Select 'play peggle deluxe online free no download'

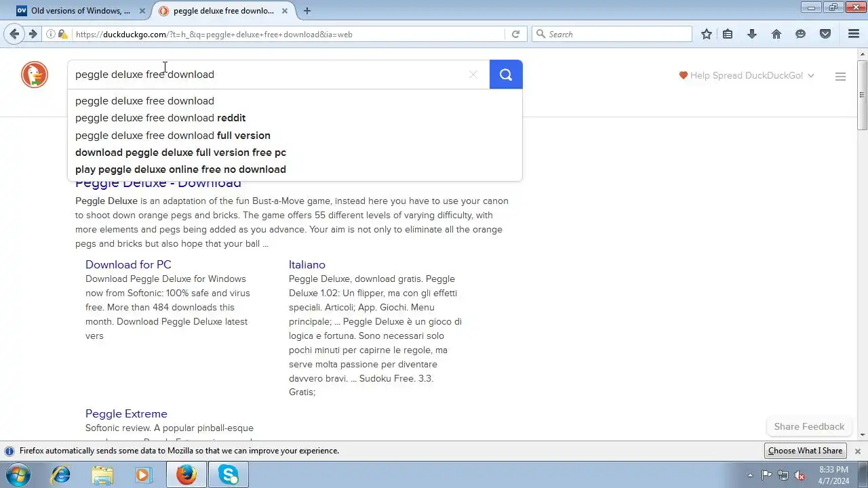(295, 169)
